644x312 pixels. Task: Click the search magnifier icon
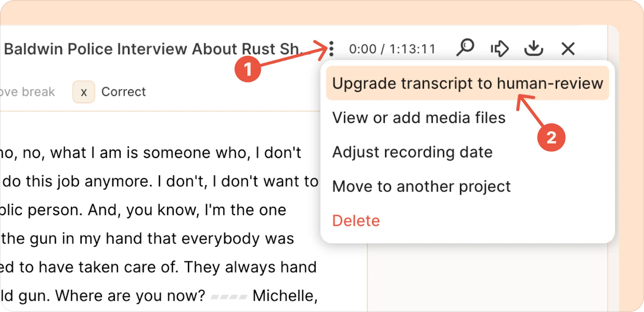pos(465,48)
